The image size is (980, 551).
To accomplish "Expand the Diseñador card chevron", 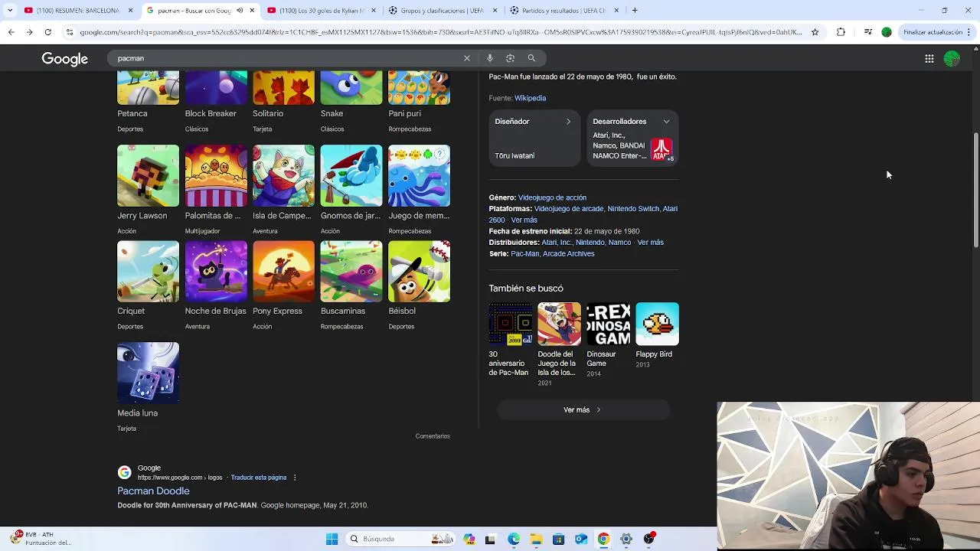I will [568, 122].
